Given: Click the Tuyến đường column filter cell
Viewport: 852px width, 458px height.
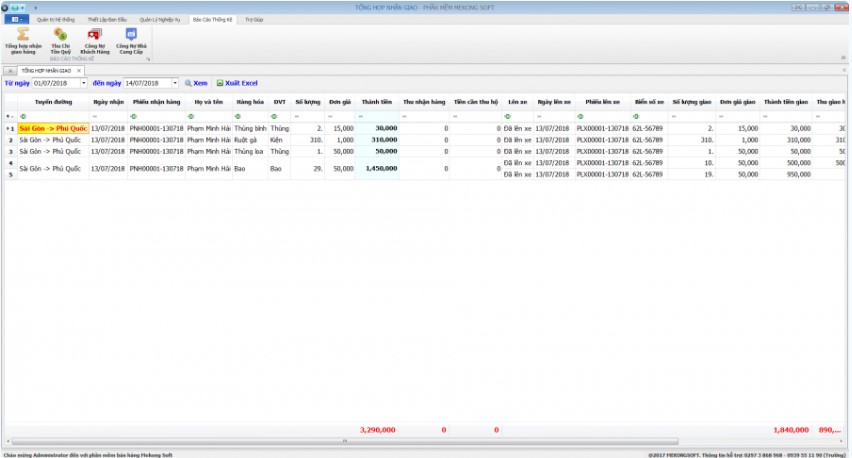Looking at the screenshot, I should 54,116.
